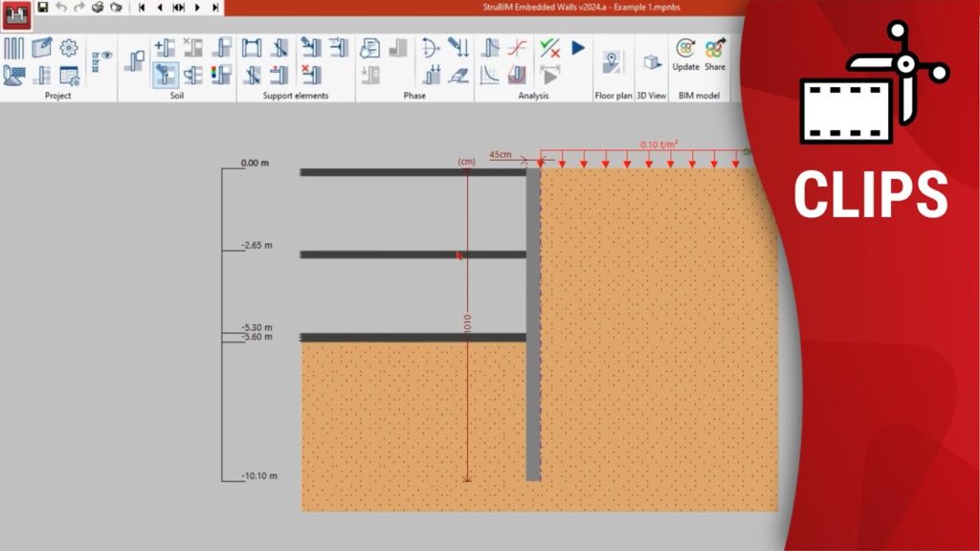
Task: Click the blue play Analysis icon
Action: click(x=578, y=47)
